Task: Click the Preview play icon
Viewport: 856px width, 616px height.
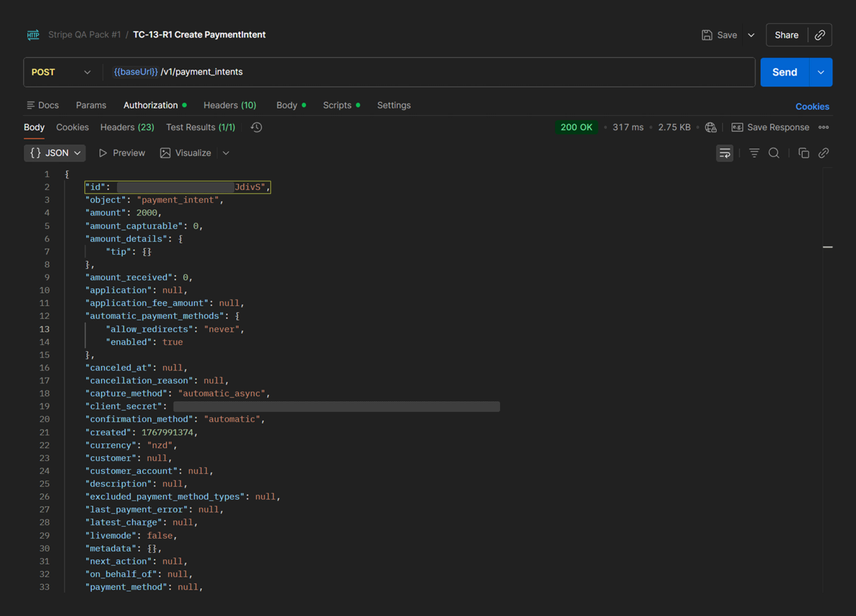Action: pos(103,153)
